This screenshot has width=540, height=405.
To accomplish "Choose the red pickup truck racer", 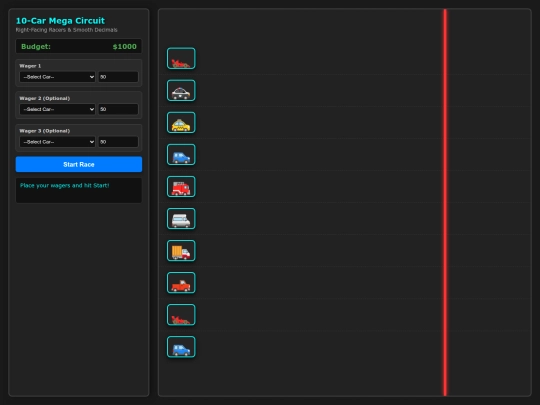I will coord(181,283).
